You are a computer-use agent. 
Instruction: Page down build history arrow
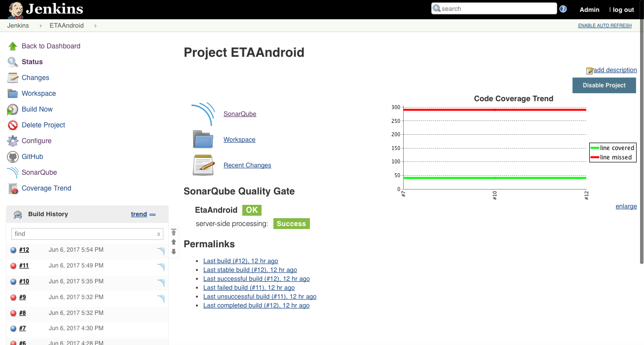(x=174, y=252)
